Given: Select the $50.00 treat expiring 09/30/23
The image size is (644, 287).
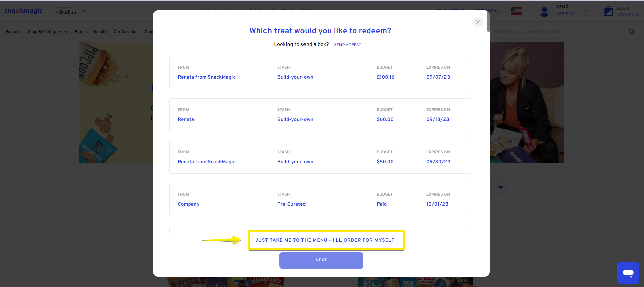Looking at the screenshot, I should (320, 157).
